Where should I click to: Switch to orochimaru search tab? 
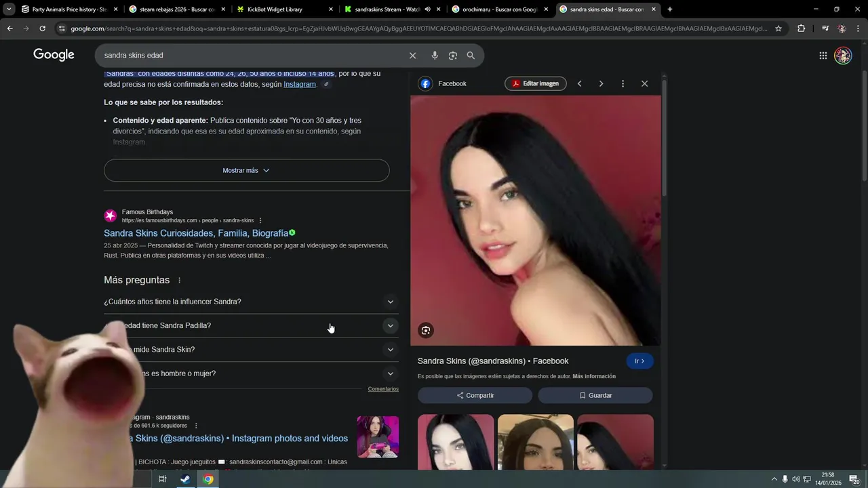(x=500, y=9)
